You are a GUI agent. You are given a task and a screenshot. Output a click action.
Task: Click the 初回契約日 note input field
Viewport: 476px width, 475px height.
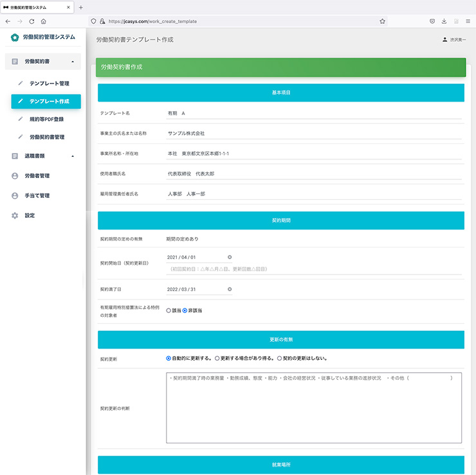(314, 269)
